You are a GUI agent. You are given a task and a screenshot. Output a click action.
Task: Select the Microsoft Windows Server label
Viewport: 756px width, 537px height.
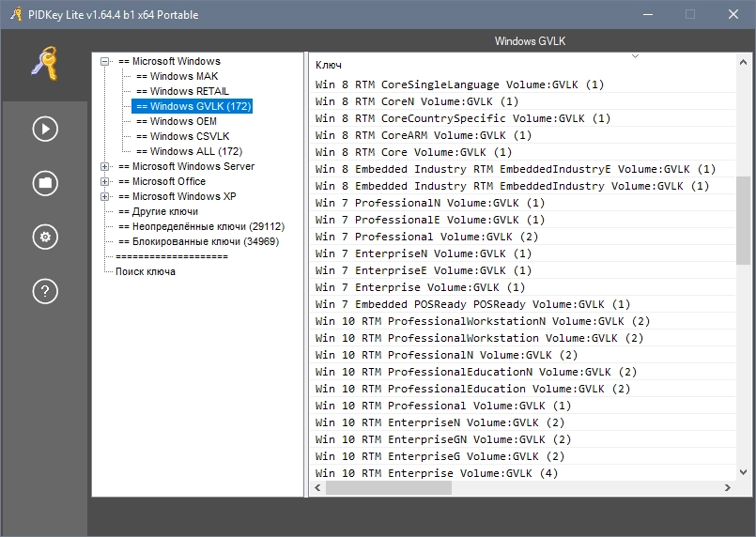[x=186, y=166]
